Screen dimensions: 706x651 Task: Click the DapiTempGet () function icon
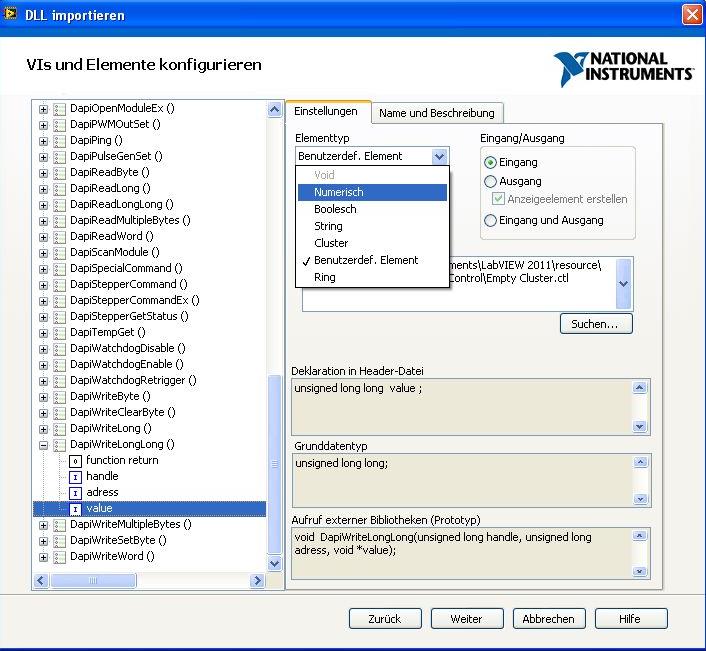[x=60, y=332]
